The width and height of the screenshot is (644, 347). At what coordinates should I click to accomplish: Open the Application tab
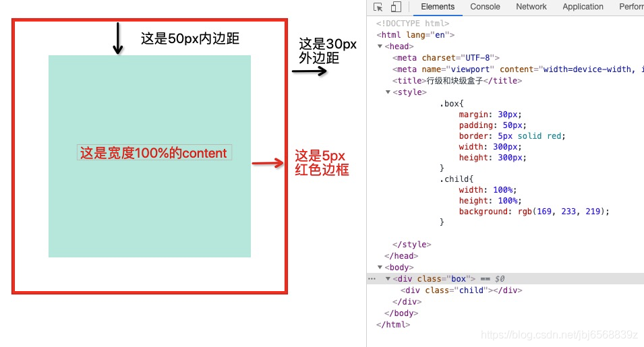(583, 7)
